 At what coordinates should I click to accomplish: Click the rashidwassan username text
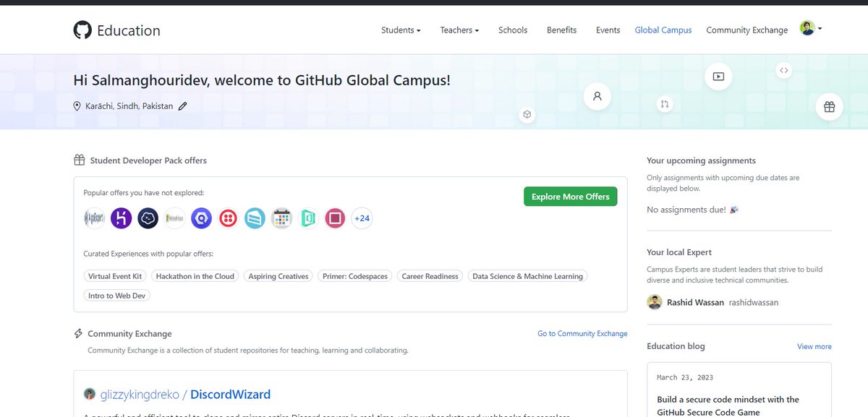tap(754, 302)
